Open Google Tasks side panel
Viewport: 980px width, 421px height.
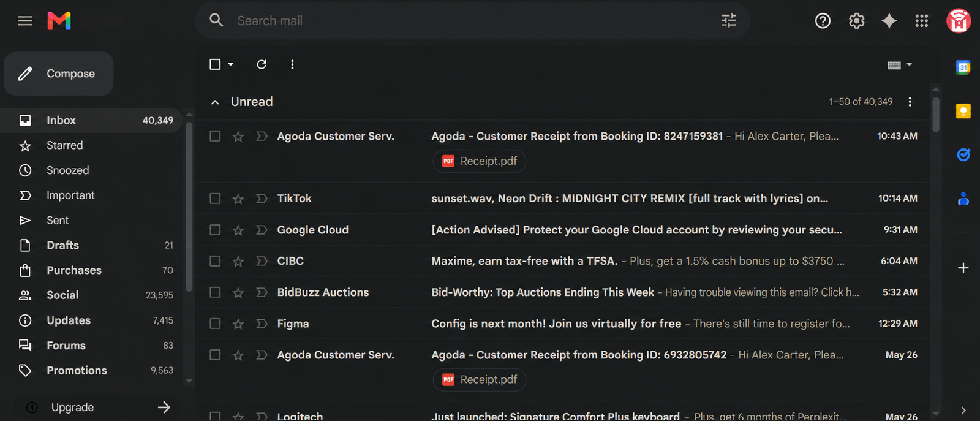(963, 154)
